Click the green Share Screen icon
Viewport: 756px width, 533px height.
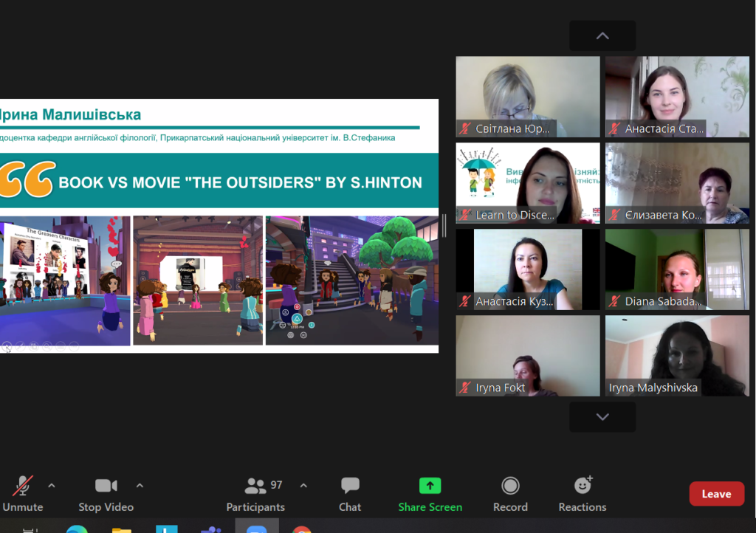[x=430, y=486]
